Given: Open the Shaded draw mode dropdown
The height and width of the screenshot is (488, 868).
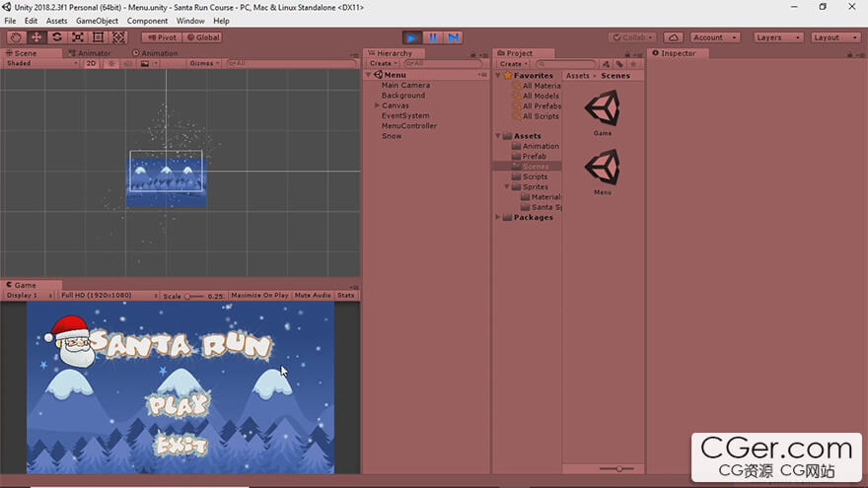Looking at the screenshot, I should click(x=42, y=64).
